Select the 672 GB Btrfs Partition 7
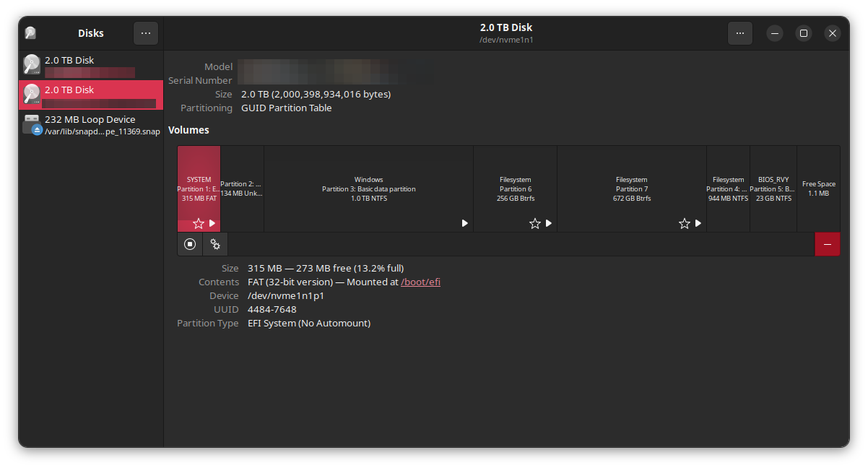The height and width of the screenshot is (468, 868). click(631, 188)
